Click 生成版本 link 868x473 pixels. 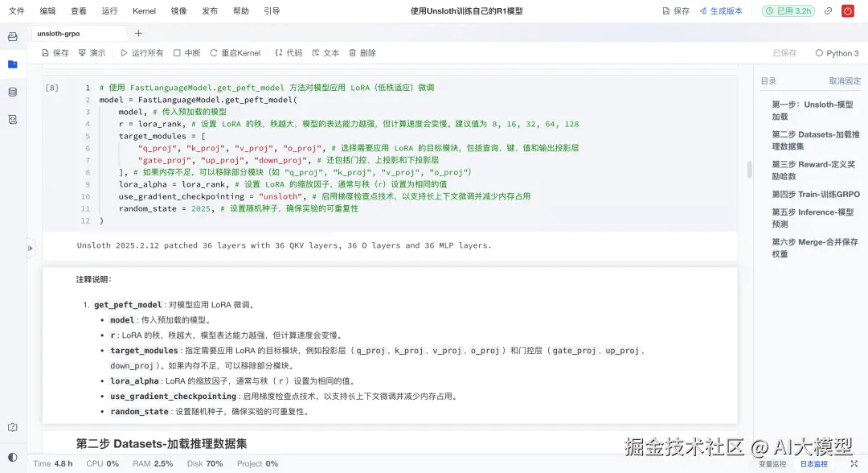721,11
